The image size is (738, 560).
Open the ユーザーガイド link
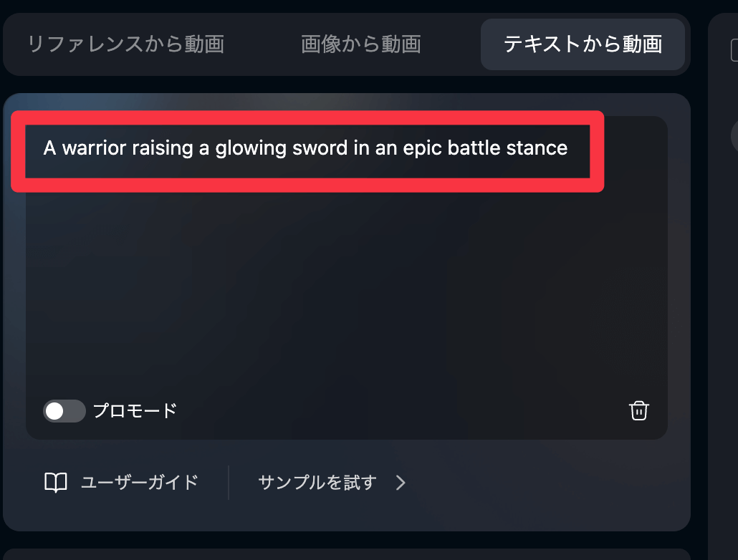139,483
